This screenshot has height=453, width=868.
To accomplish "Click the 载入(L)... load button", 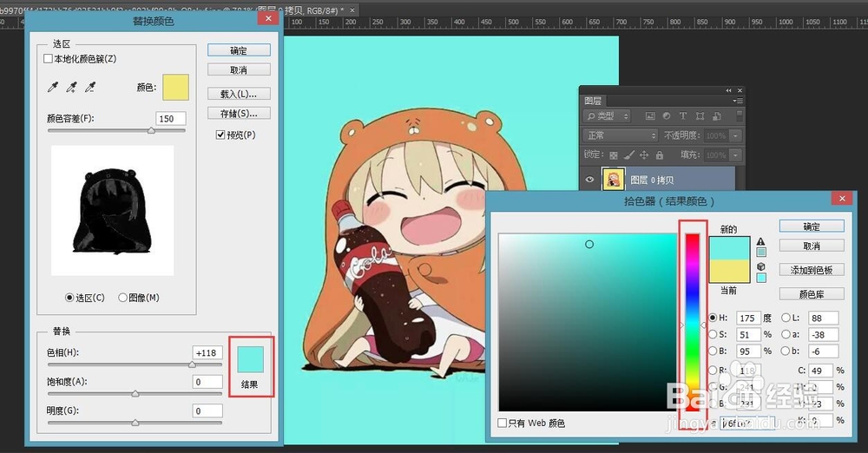I will (240, 94).
